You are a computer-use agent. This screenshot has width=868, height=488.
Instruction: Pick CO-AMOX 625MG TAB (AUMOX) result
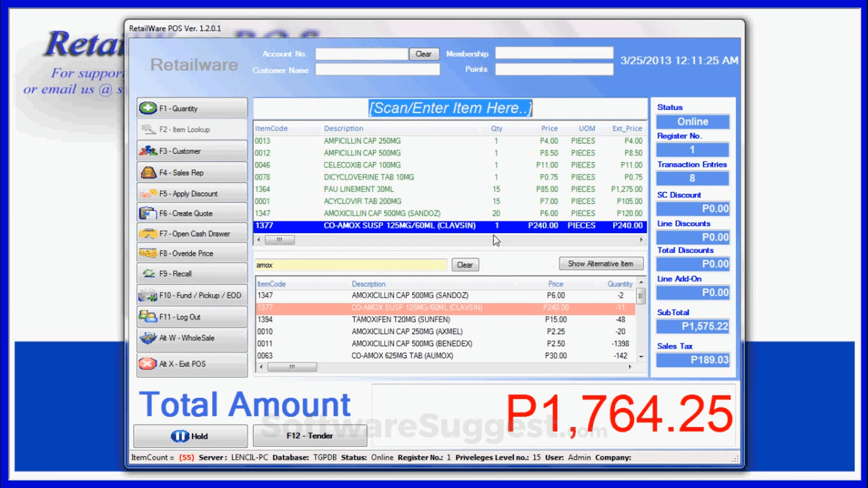point(445,356)
